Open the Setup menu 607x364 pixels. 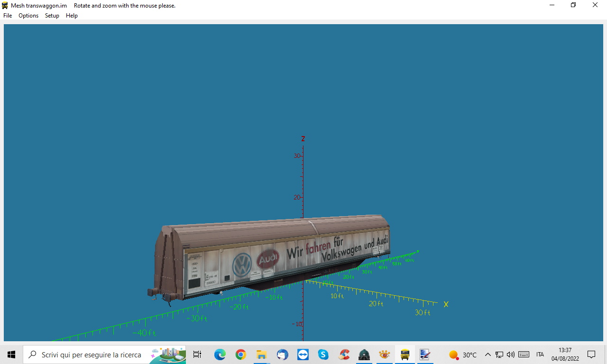pos(52,16)
